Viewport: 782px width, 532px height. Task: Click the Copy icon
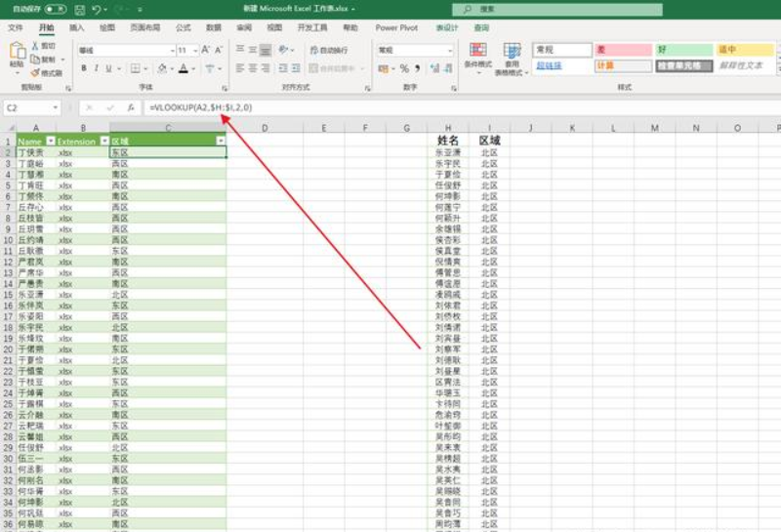pos(35,60)
